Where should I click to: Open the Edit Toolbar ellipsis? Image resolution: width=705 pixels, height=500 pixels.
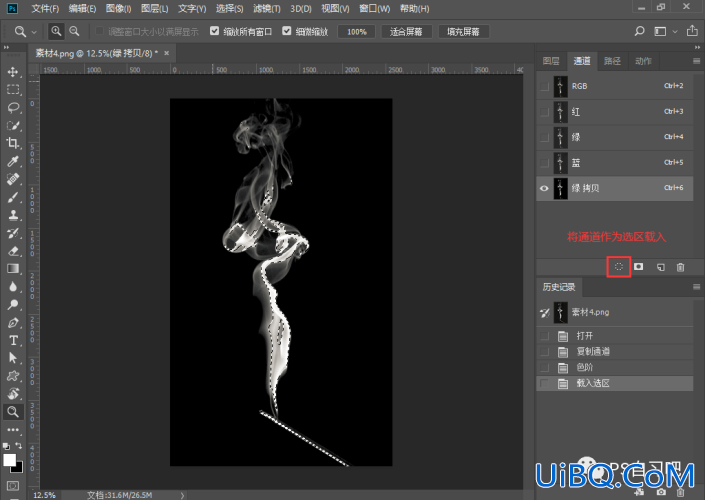click(13, 430)
